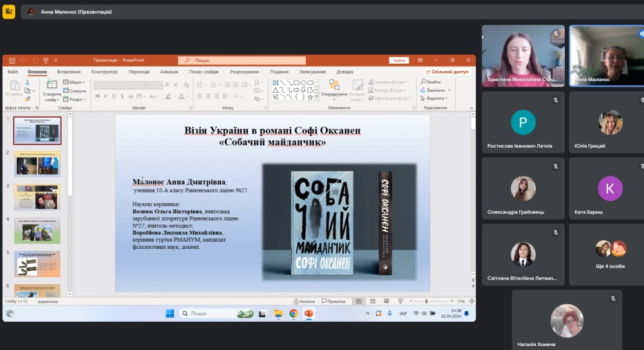Switch to the Анімація tab

coord(169,72)
